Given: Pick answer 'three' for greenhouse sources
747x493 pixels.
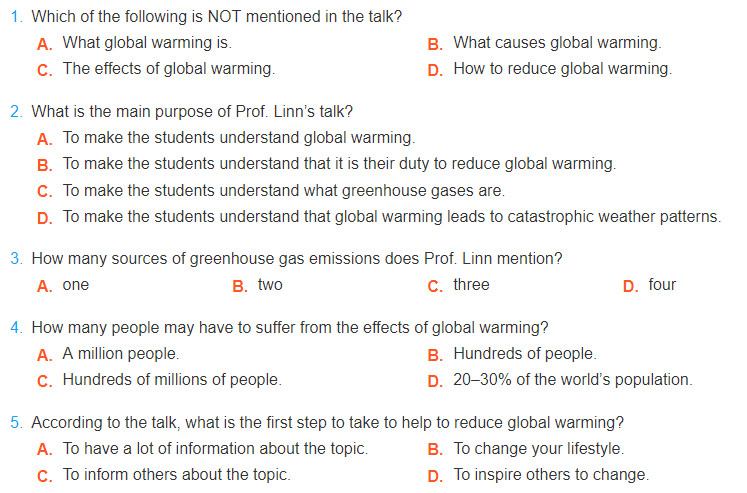Looking at the screenshot, I should pos(470,285).
